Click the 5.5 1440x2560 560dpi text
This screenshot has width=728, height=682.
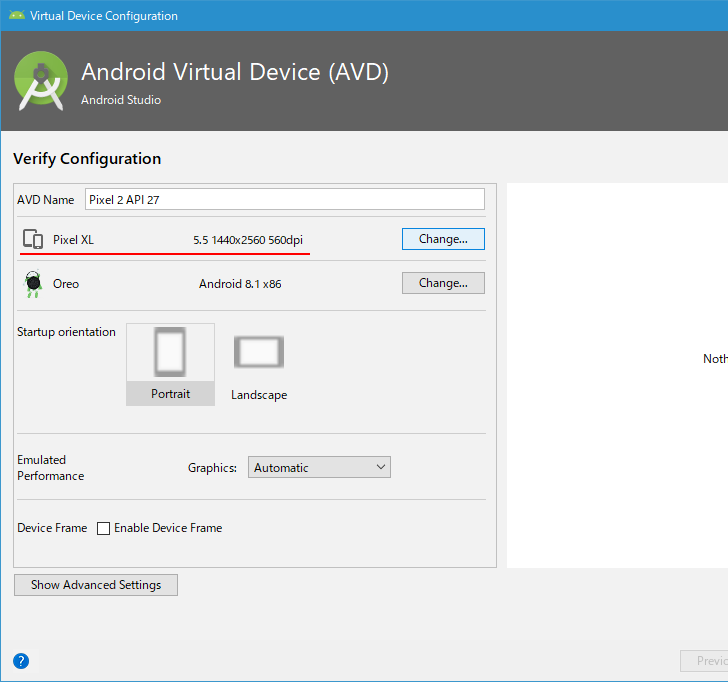point(248,240)
